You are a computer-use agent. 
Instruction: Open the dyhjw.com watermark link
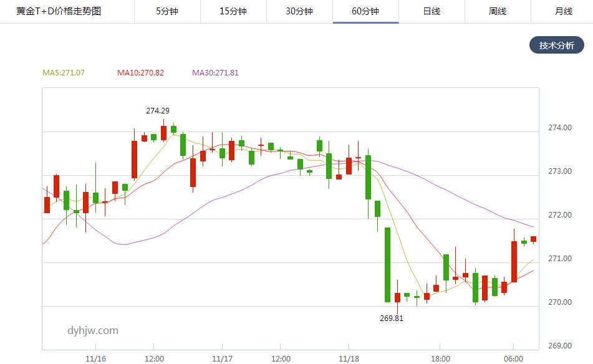[93, 330]
